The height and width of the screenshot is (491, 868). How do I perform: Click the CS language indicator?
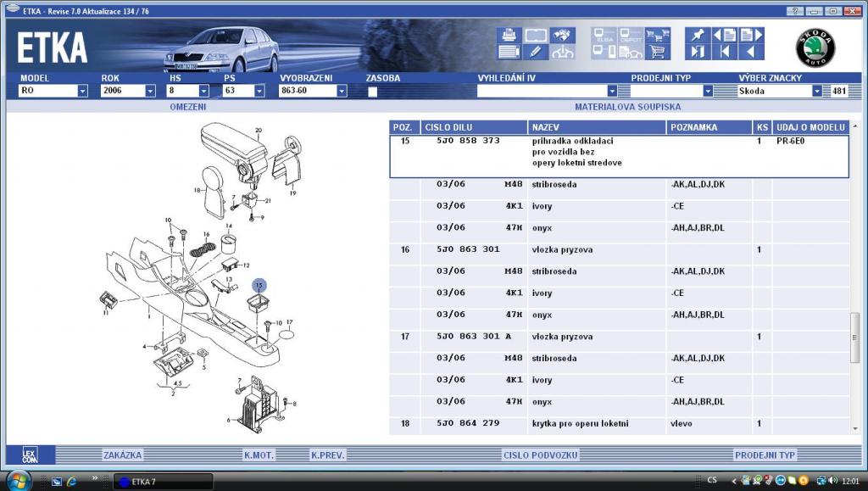coord(712,480)
